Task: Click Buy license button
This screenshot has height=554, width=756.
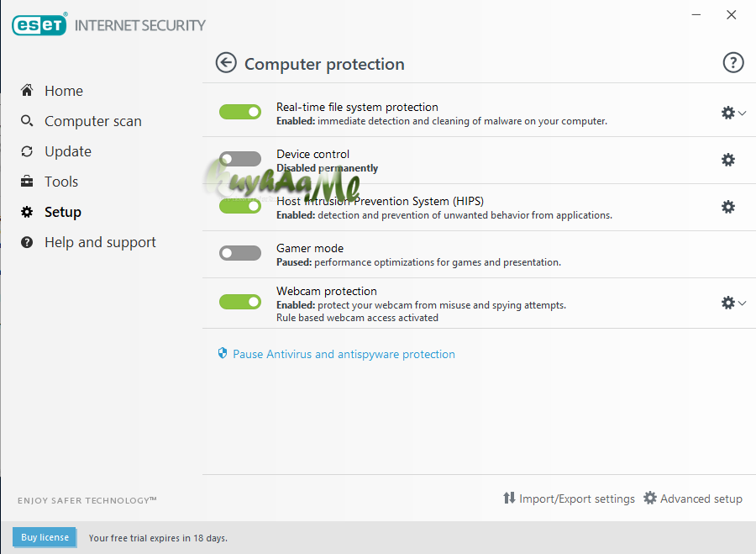Action: (x=45, y=537)
